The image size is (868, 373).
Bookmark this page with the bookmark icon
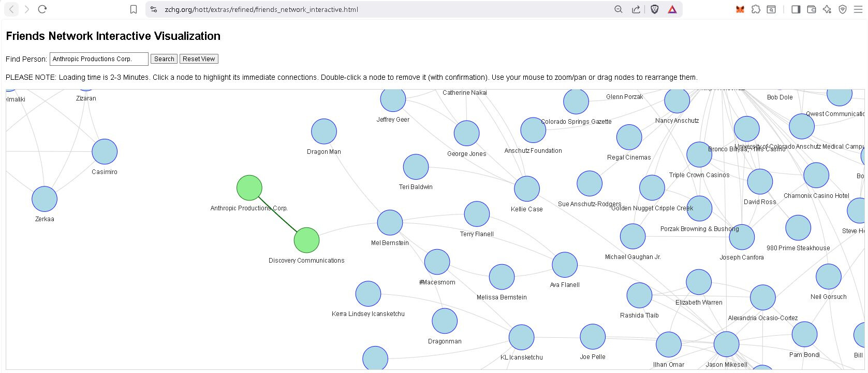pyautogui.click(x=133, y=9)
